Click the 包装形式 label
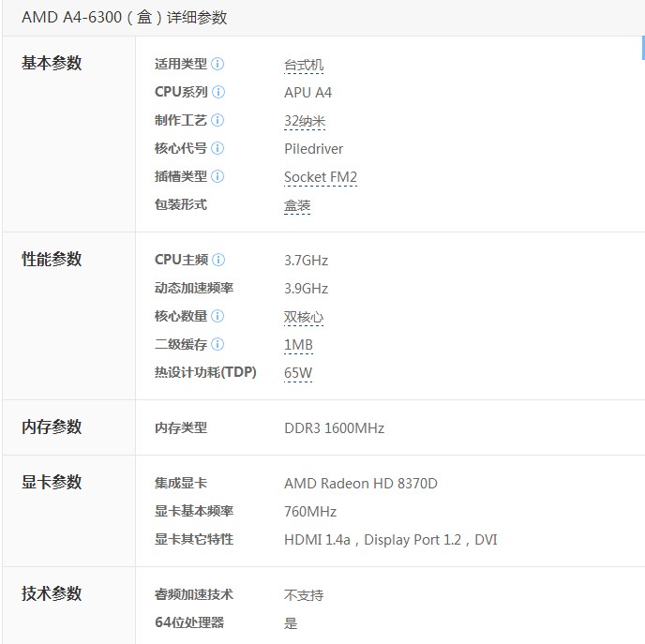 click(181, 204)
